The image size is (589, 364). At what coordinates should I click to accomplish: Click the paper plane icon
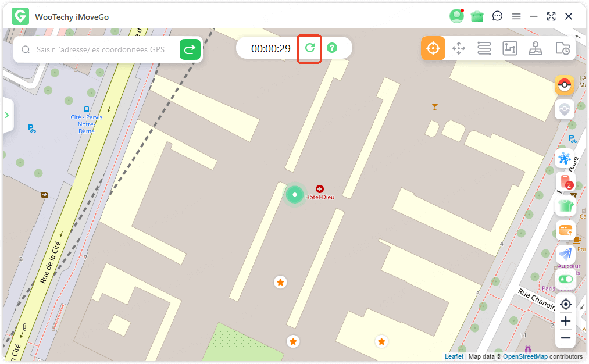pos(565,254)
